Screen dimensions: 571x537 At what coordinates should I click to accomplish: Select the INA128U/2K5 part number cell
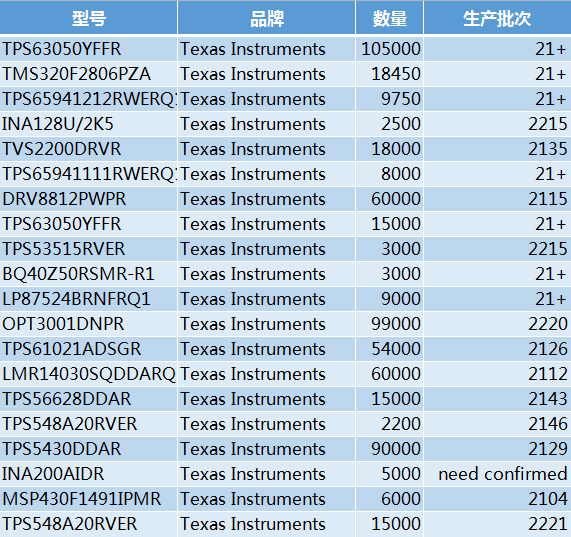point(88,124)
